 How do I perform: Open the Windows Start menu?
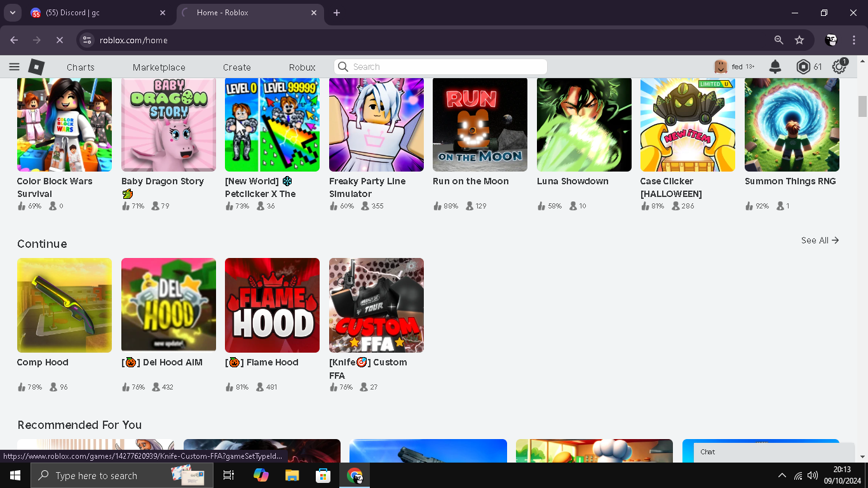[15, 475]
